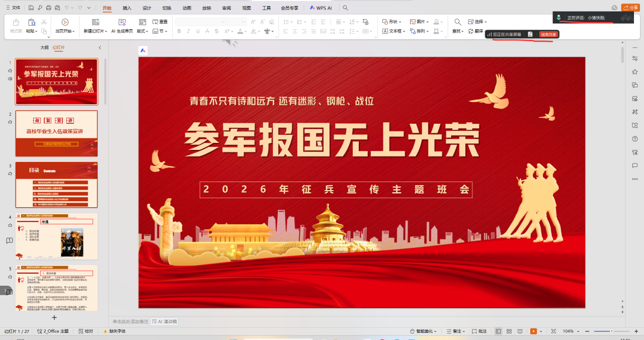Click the zoom slider in the status bar
The image size is (644, 340).
pos(611,331)
